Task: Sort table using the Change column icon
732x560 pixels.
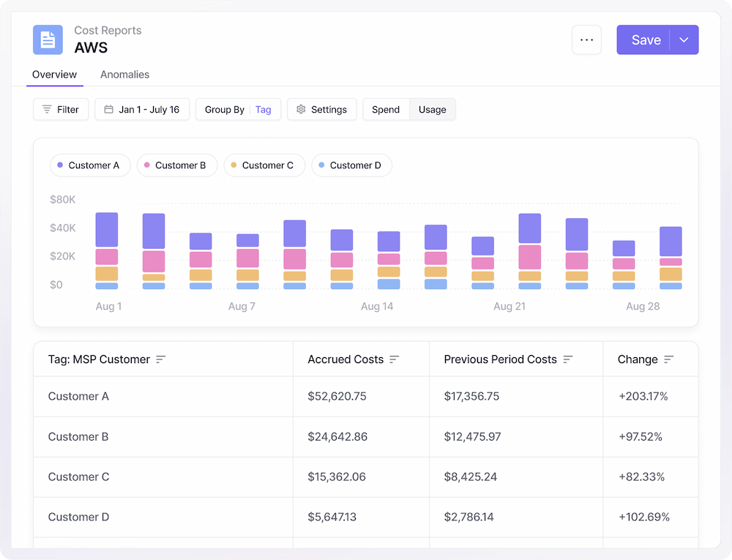Action: pyautogui.click(x=668, y=359)
